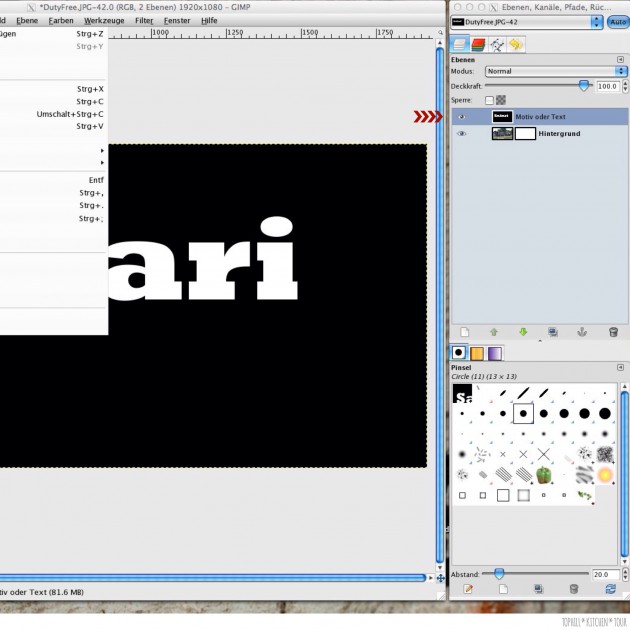Image resolution: width=630 pixels, height=630 pixels.
Task: Open the Ebene menu
Action: 27,20
